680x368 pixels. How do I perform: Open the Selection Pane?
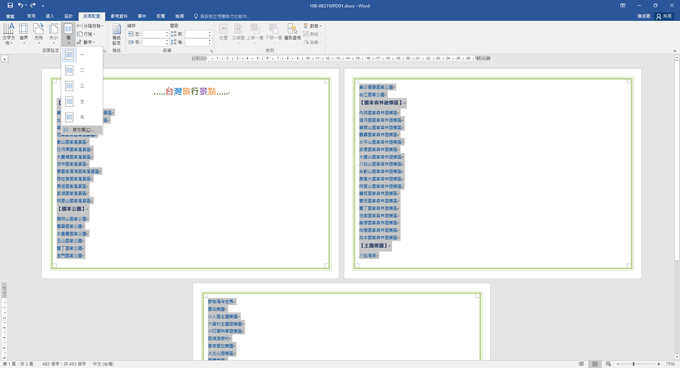pos(292,33)
